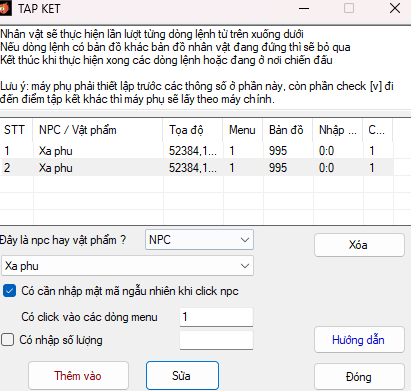Expand the Xa phu name dropdown
This screenshot has width=411, height=391.
point(127,266)
